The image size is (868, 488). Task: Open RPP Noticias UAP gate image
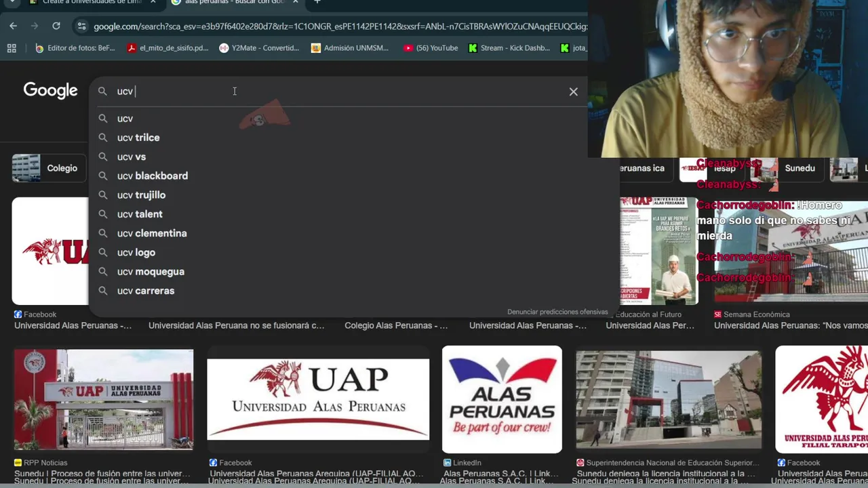(x=104, y=400)
